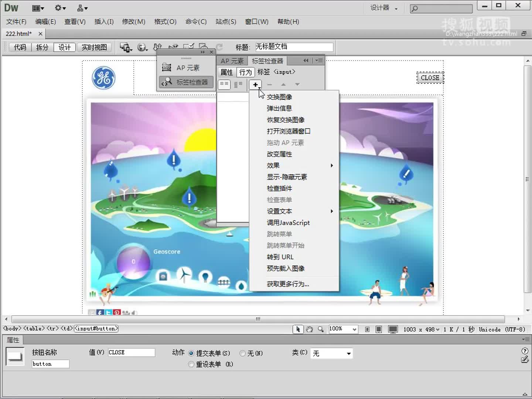Expand the properties panel bottom arrow
The width and height of the screenshot is (532, 399).
[x=525, y=394]
